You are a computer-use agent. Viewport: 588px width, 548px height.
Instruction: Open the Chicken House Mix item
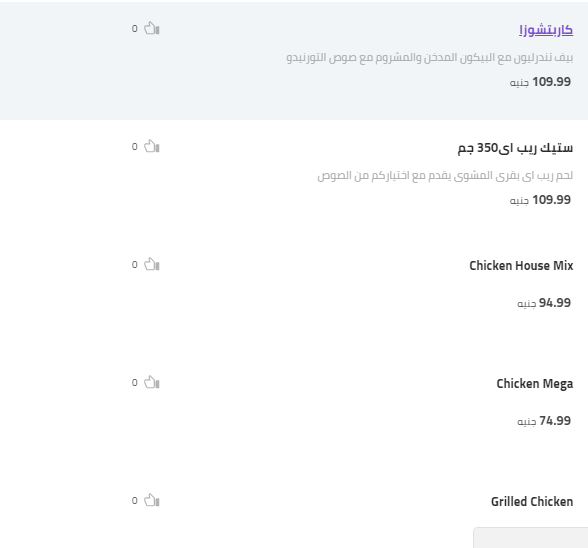click(x=521, y=266)
